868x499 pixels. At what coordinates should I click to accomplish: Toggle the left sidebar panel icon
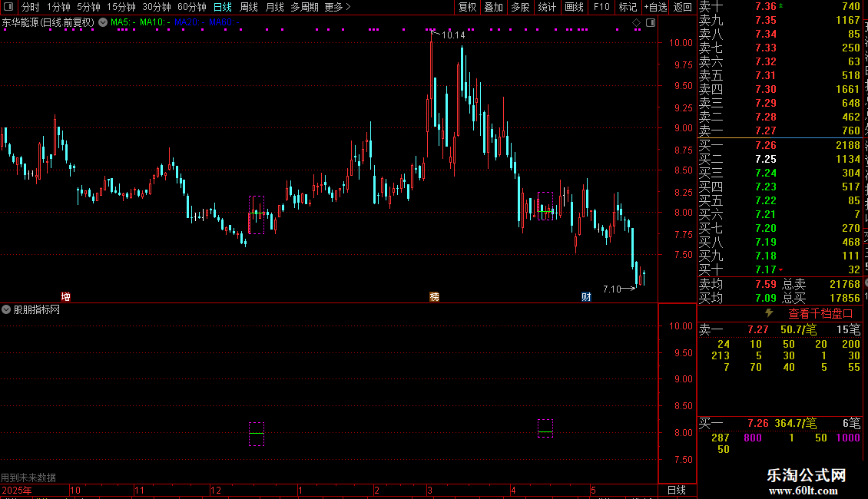(8, 7)
